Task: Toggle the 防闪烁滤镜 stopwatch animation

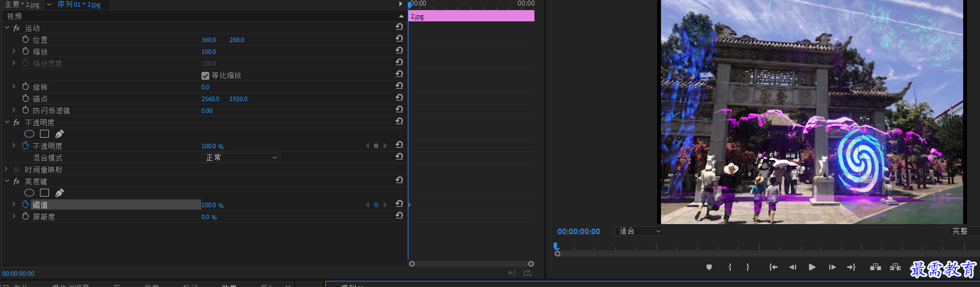Action: (x=26, y=110)
